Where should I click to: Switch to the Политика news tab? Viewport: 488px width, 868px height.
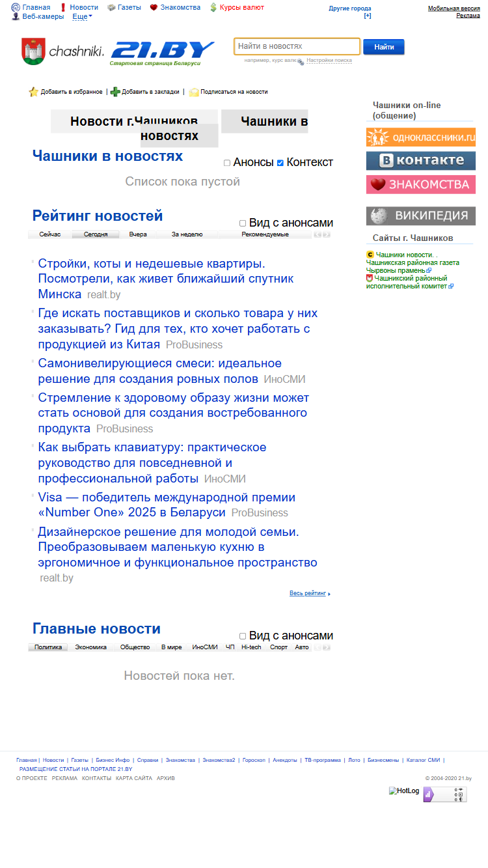pyautogui.click(x=48, y=647)
